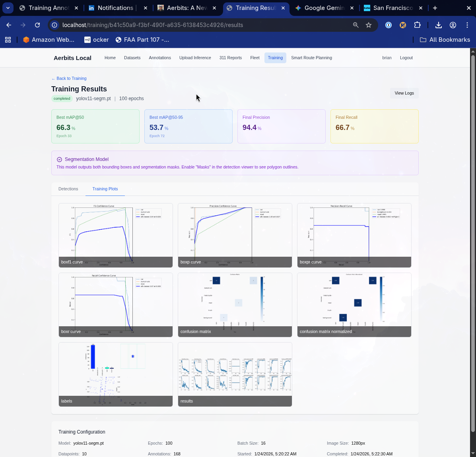476x457 pixels.
Task: Open the tab search chevron dropdown
Action: click(x=8, y=8)
